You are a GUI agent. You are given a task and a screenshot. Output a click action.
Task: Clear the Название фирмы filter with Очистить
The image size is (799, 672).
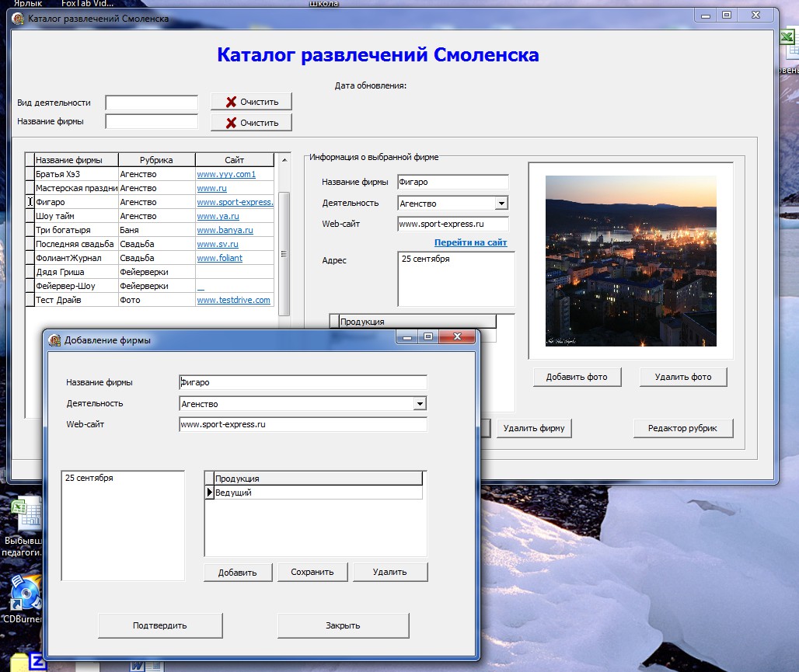[251, 123]
